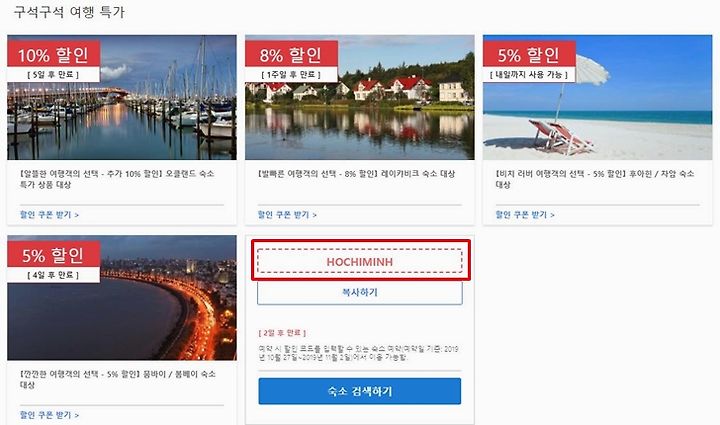Click the red 8% 할인 badge
The height and width of the screenshot is (425, 720).
[x=291, y=55]
